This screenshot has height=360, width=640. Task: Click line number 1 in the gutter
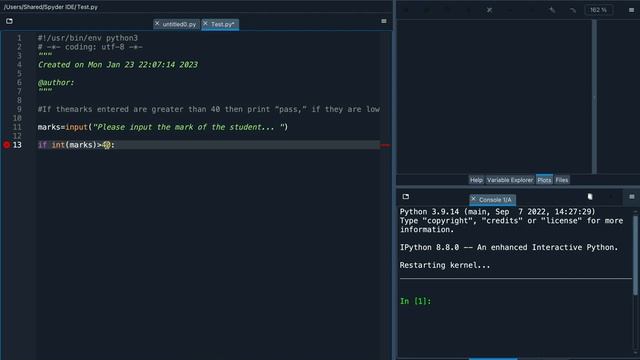coord(19,38)
